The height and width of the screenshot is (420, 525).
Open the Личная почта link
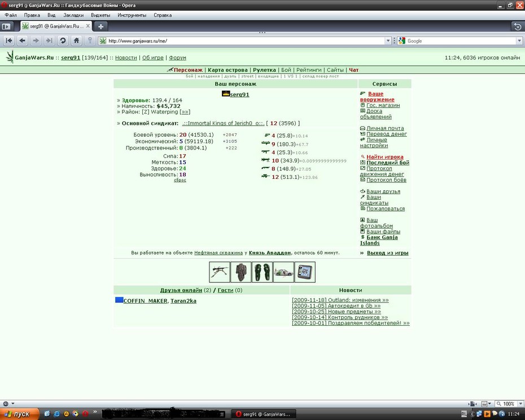(385, 128)
